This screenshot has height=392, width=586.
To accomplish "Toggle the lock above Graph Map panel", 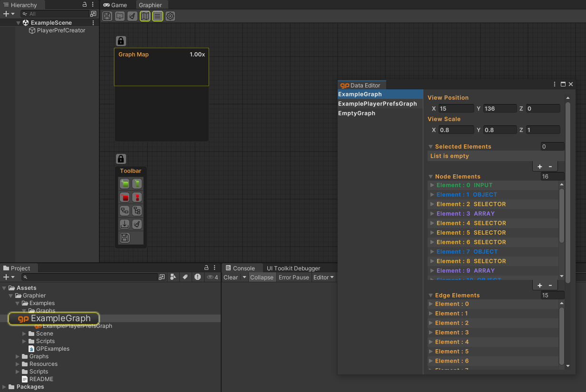I will 121,41.
